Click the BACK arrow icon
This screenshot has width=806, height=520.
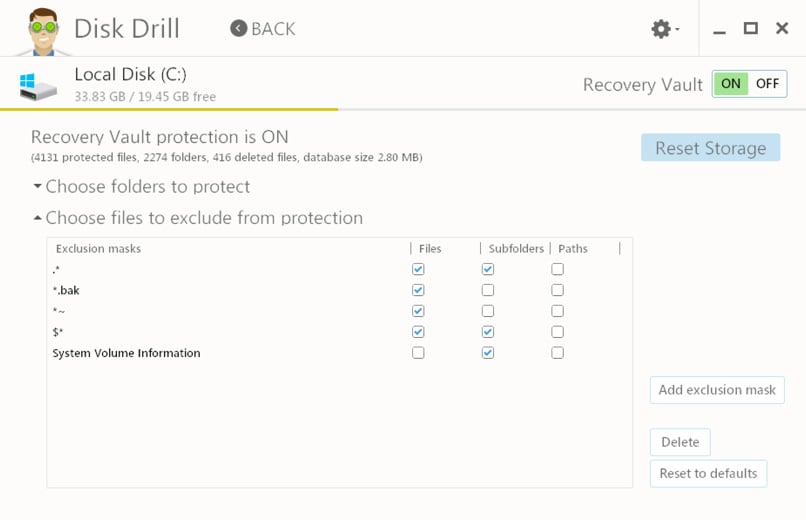239,28
